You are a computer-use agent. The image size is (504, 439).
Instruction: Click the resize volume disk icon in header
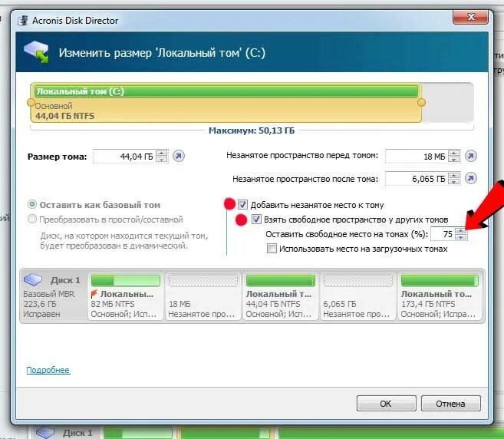pos(36,51)
